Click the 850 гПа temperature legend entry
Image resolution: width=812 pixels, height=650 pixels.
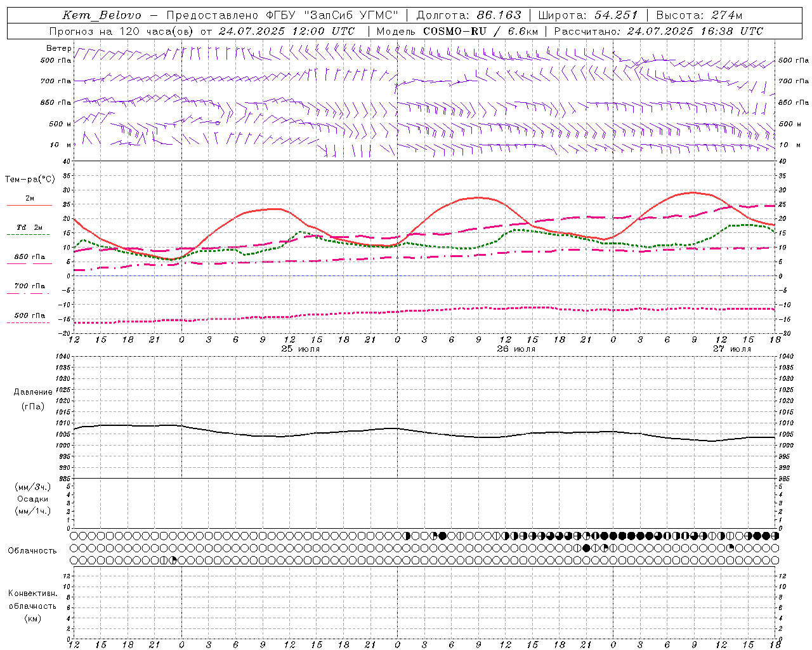[29, 257]
